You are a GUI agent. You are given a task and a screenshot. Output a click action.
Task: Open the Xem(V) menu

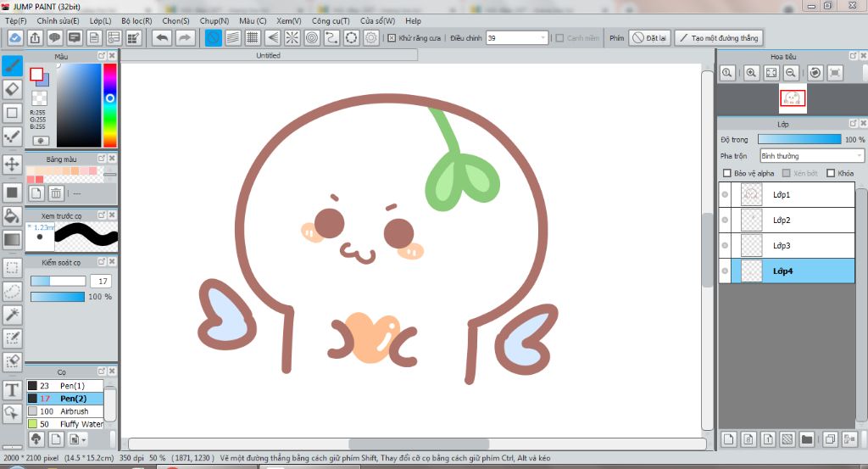coord(289,20)
